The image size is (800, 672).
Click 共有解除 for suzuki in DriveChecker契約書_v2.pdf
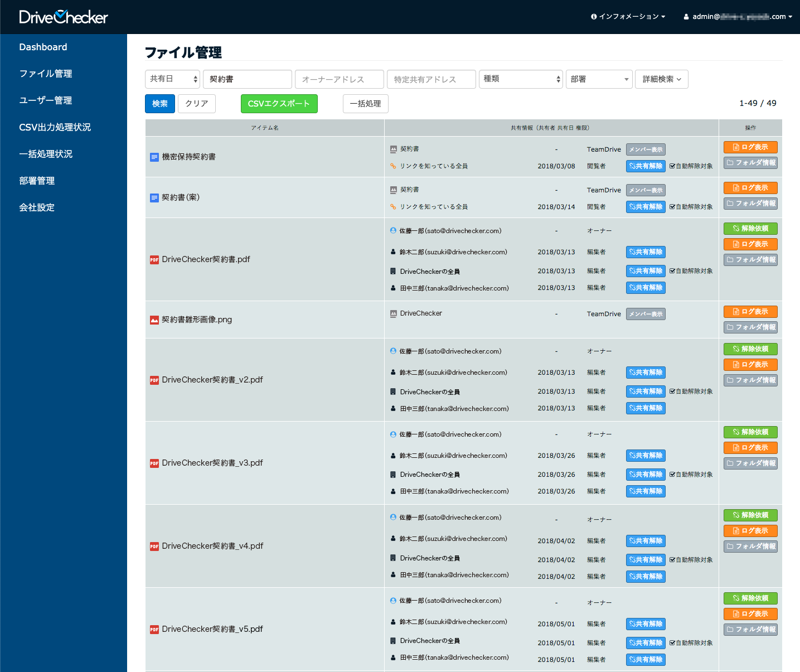point(646,373)
